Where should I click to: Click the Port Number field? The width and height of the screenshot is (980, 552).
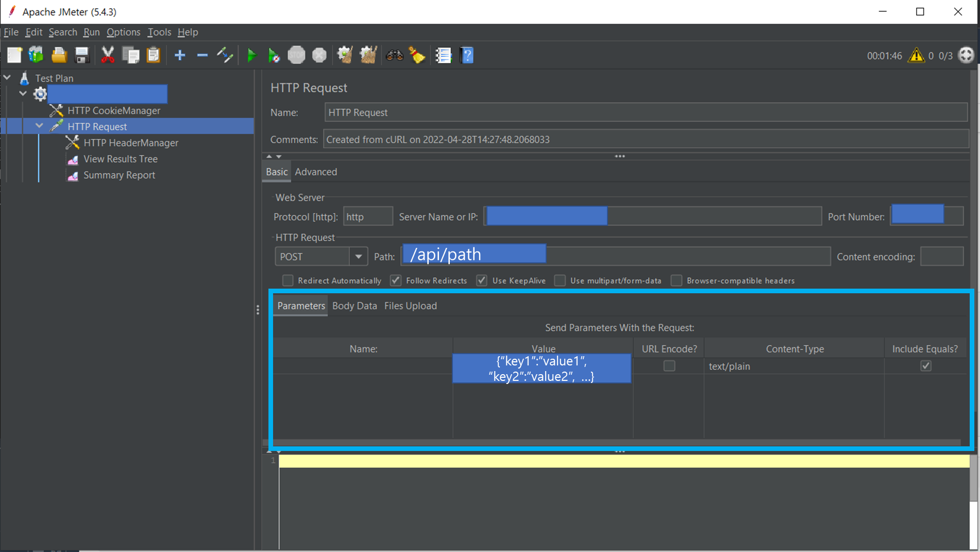click(927, 216)
